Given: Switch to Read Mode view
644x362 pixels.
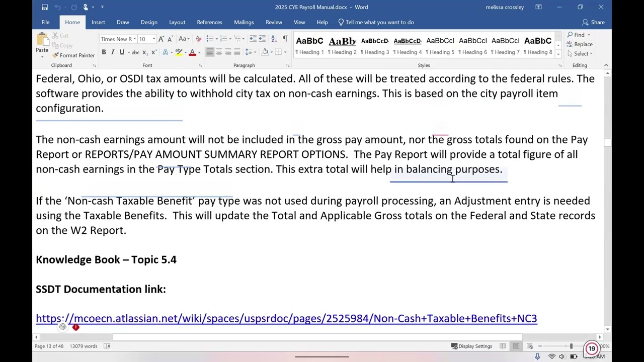Looking at the screenshot, I should (x=503, y=346).
